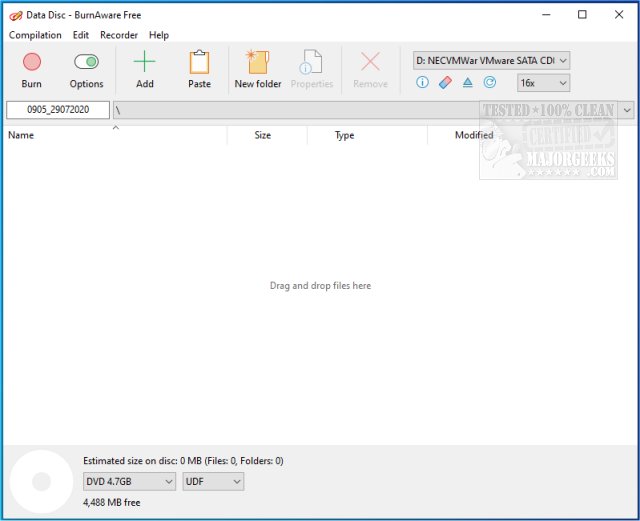Click the erase disc eraser icon
This screenshot has height=521, width=640.
coord(445,82)
